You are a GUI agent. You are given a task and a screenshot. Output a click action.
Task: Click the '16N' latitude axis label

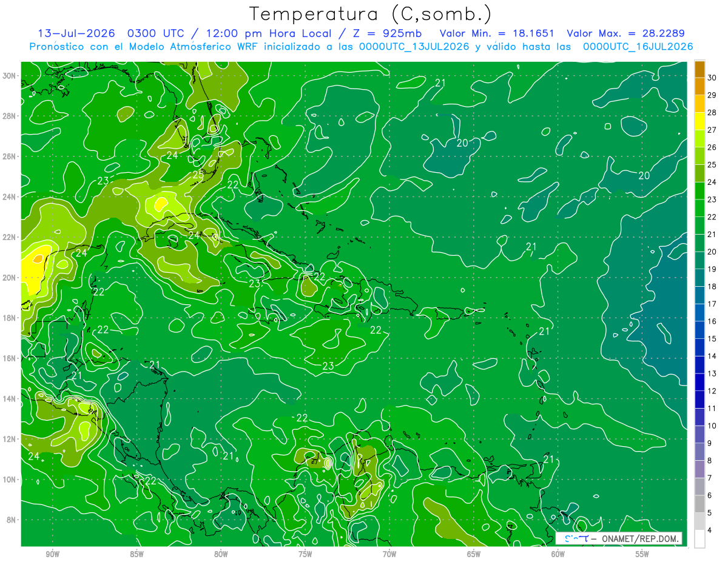[x=10, y=358]
